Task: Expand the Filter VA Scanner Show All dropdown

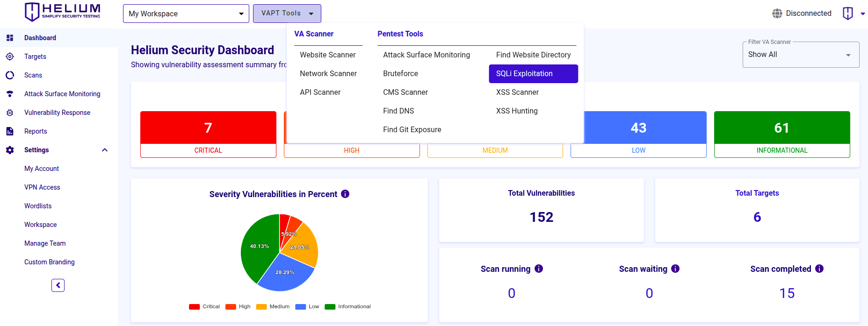Action: 800,55
